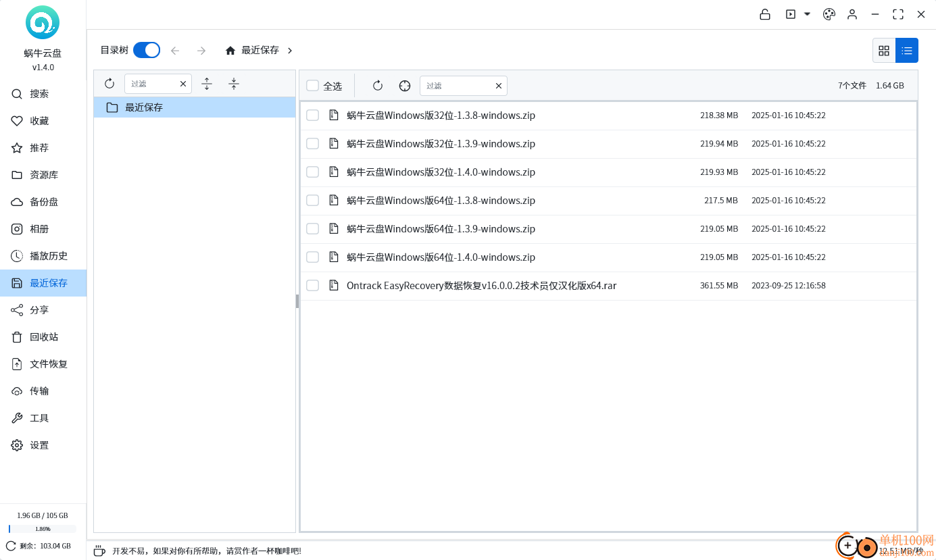Screen dimensions: 936x560
Task: Open 文件恢复 in sidebar
Action: point(43,364)
